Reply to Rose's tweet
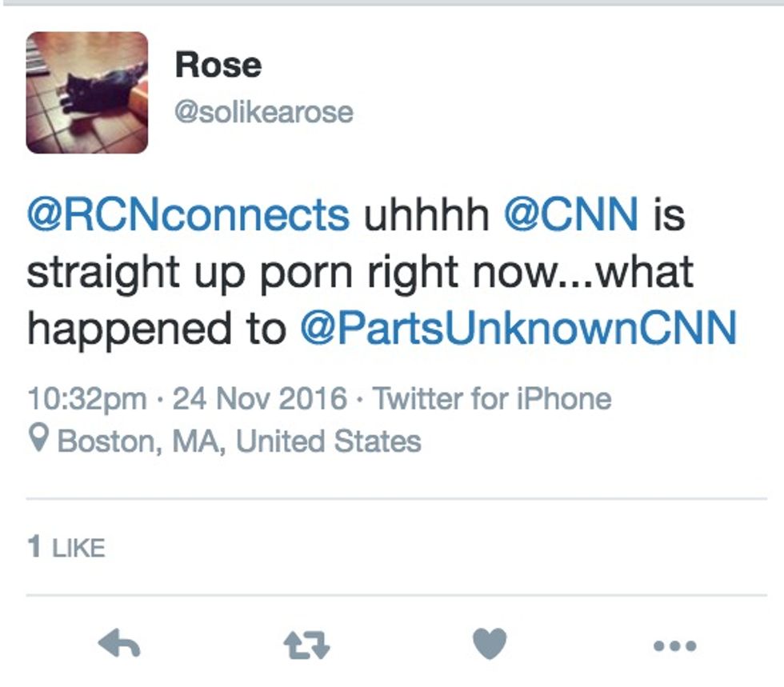The height and width of the screenshot is (687, 784). [118, 644]
